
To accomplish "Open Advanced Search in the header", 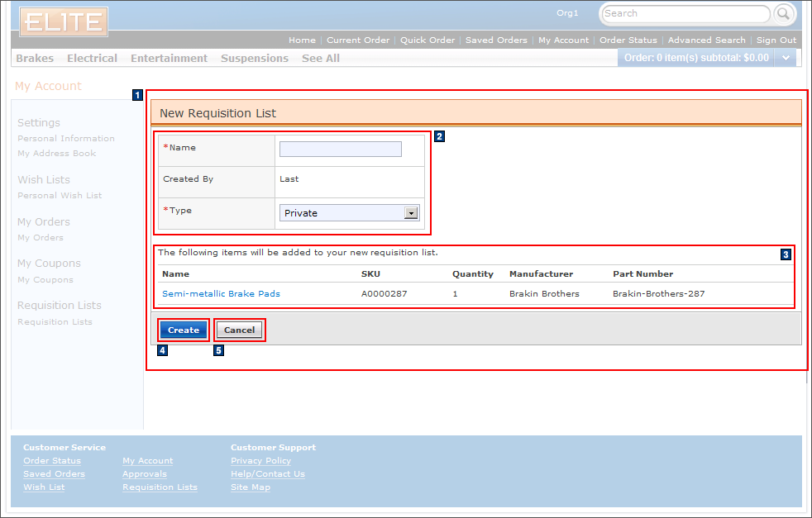I will point(706,40).
